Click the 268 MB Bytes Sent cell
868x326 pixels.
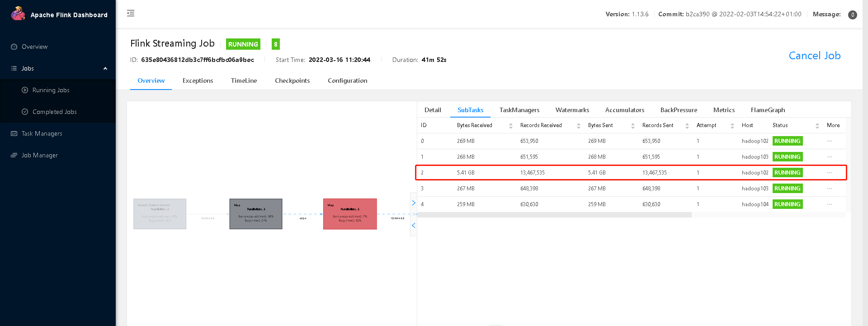tap(597, 157)
